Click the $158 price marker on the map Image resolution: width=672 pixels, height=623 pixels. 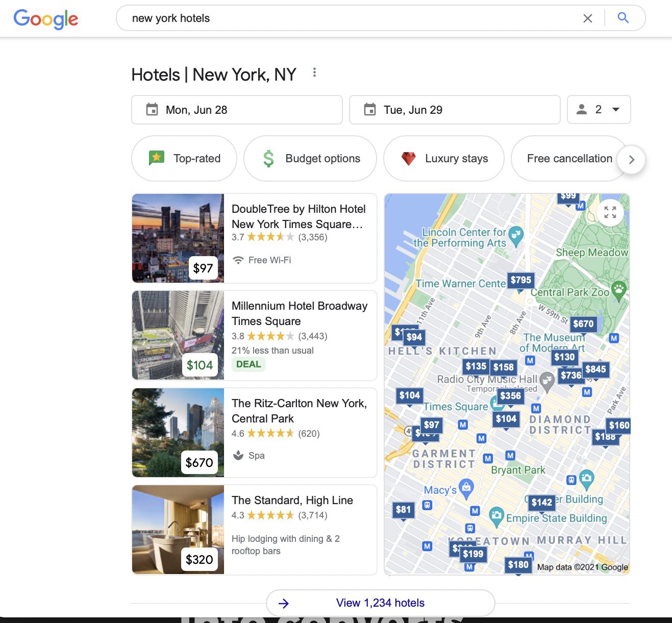504,367
